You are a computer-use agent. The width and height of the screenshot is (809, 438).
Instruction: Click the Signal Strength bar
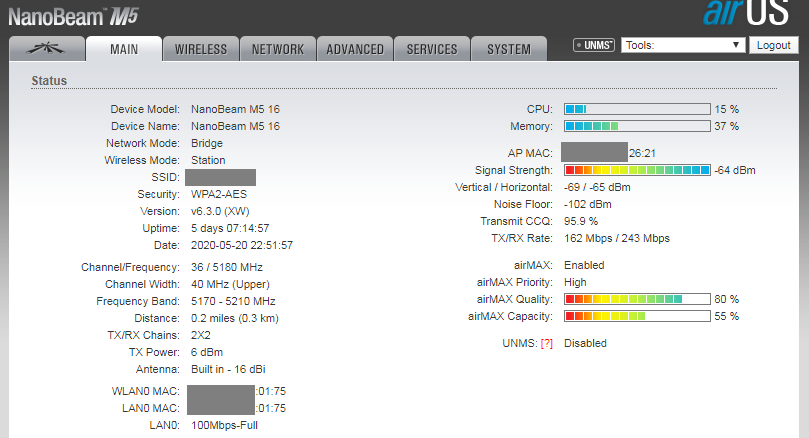637,170
